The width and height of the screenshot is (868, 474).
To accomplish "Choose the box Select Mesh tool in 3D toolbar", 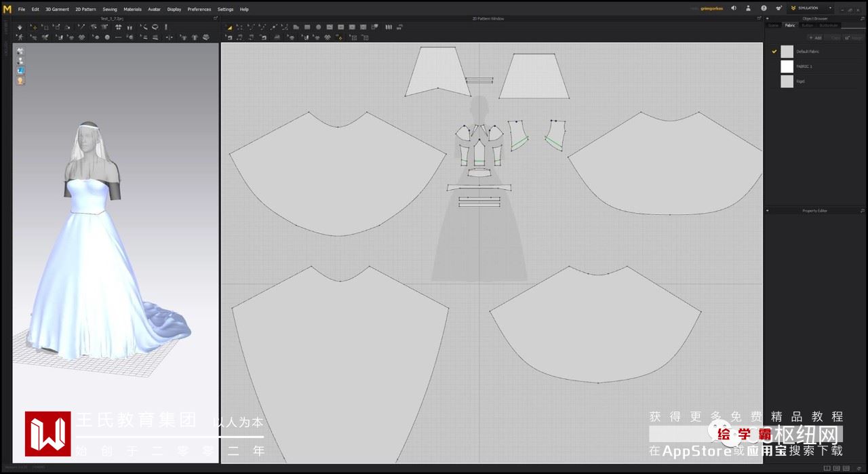I will [x=45, y=27].
